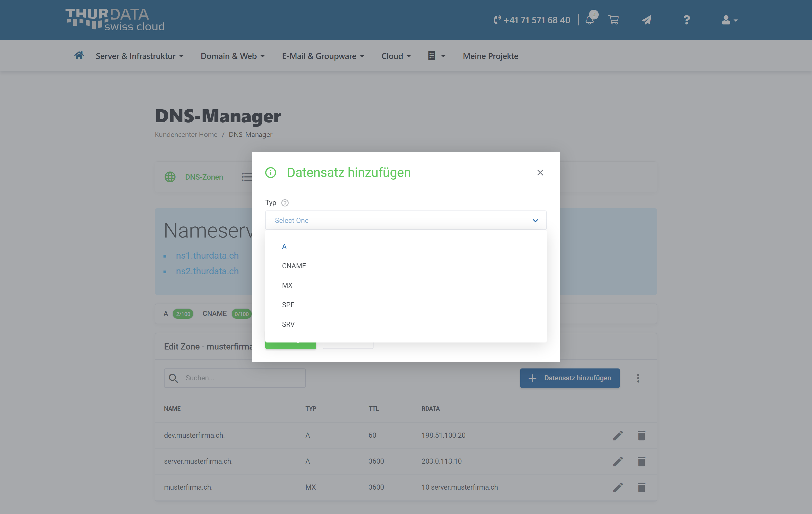
Task: Choose CNAME record type option
Action: (406, 266)
